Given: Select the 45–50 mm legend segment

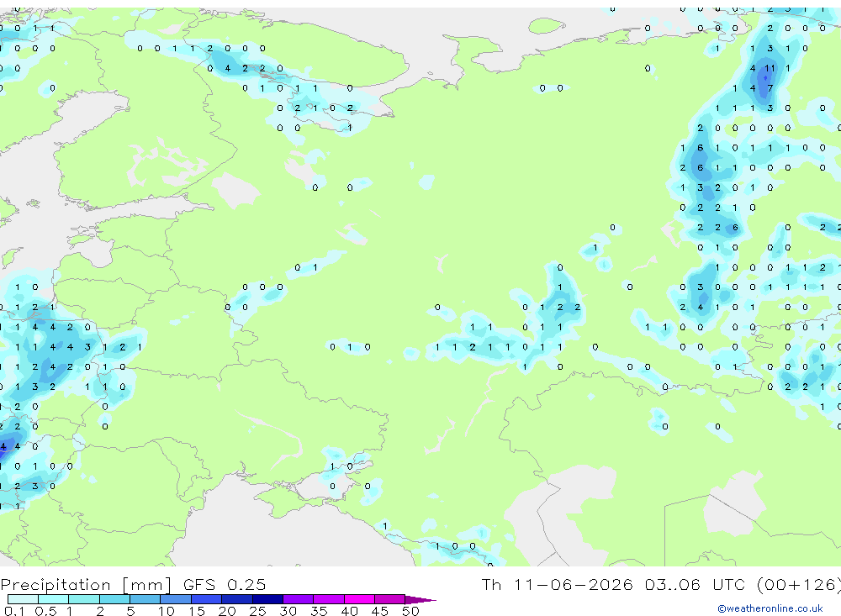Looking at the screenshot, I should point(389,599).
